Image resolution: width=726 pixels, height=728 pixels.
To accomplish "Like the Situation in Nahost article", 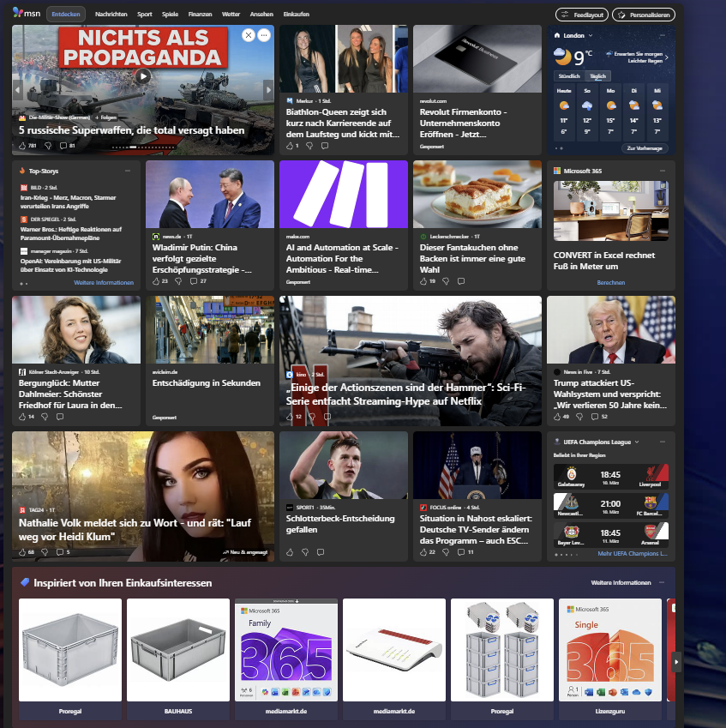I will [423, 552].
